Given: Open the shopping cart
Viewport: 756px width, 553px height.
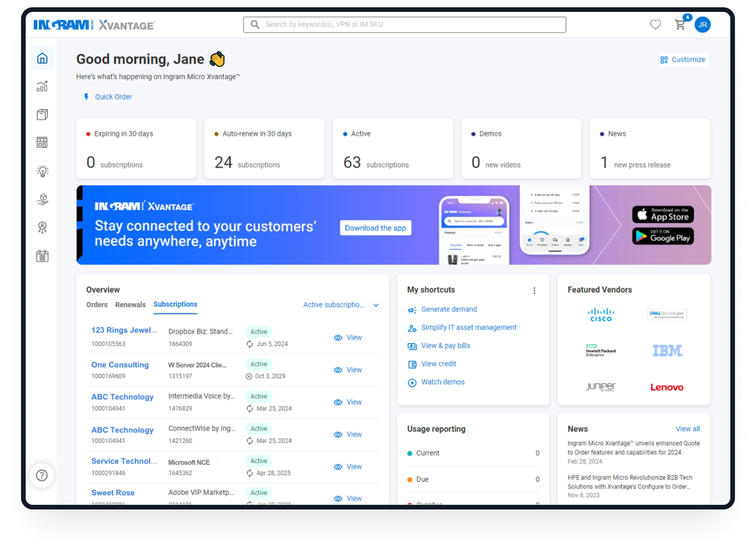Looking at the screenshot, I should pos(680,25).
